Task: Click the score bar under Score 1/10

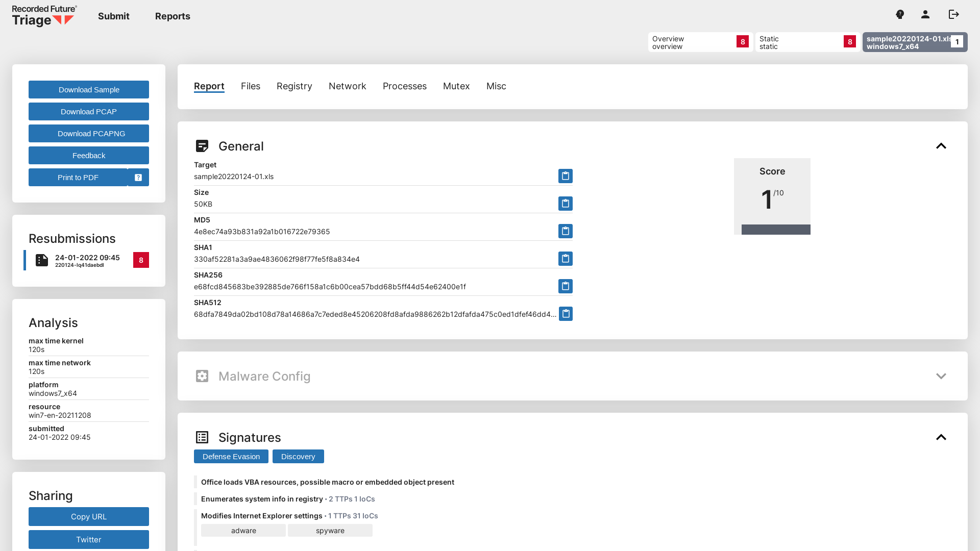Action: [776, 230]
